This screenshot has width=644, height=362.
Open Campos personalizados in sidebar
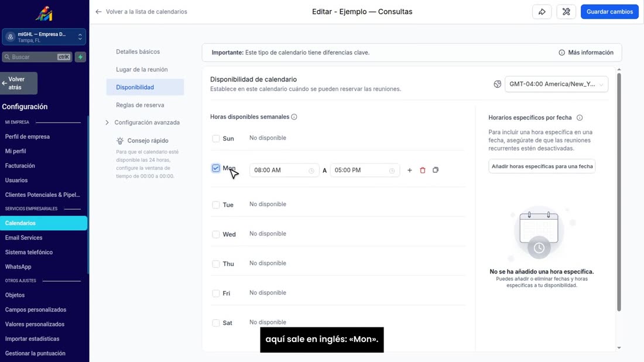35,310
